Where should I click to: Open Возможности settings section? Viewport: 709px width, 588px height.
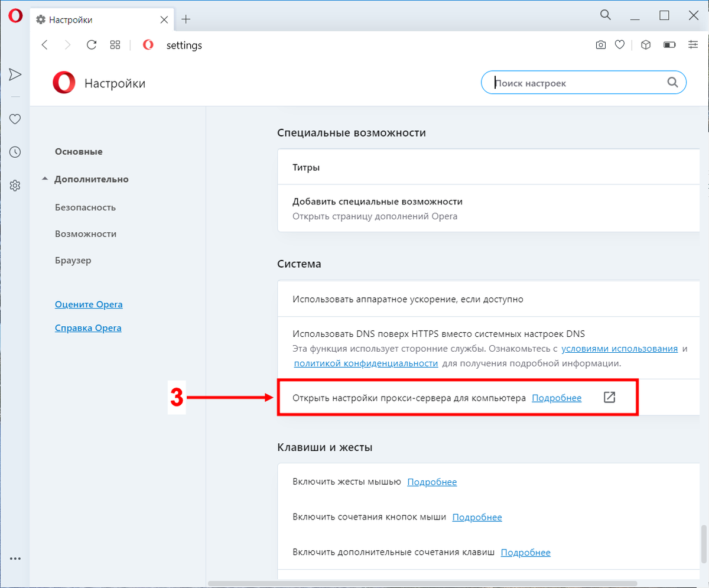86,234
